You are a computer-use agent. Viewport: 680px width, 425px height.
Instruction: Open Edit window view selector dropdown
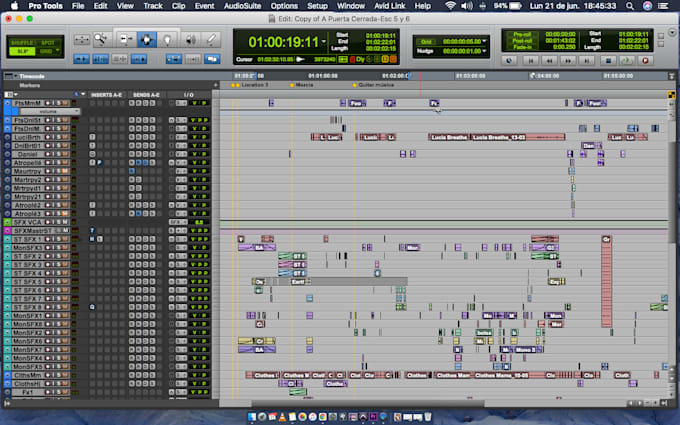10,94
